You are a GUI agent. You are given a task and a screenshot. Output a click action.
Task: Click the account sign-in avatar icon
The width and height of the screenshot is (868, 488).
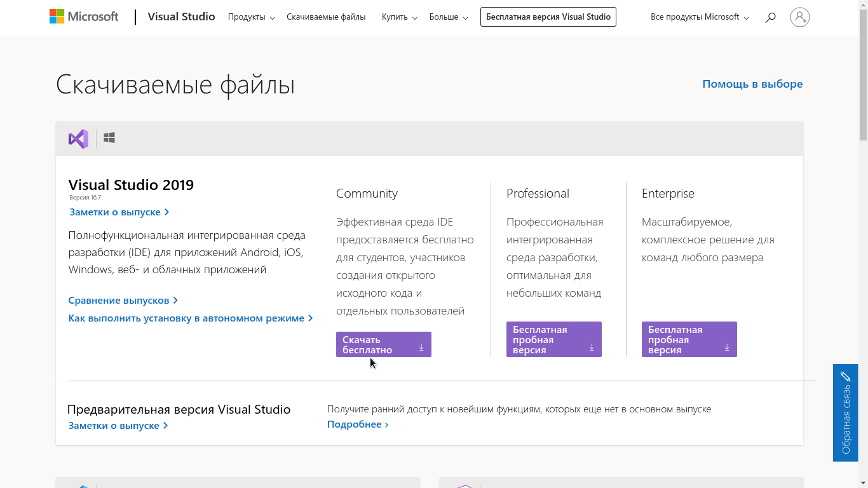800,17
